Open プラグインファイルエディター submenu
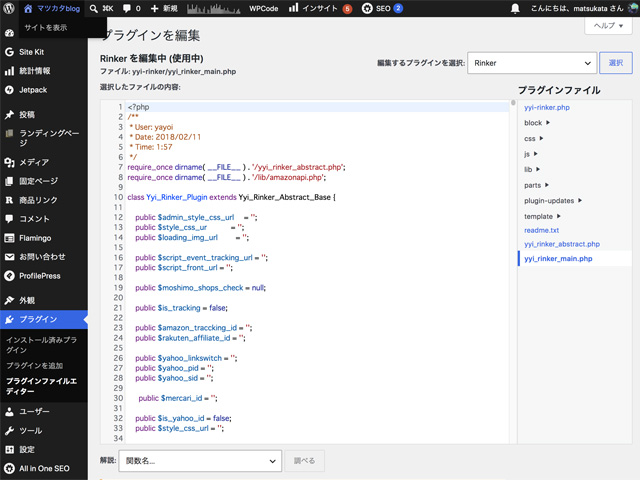The image size is (640, 480). 41,386
